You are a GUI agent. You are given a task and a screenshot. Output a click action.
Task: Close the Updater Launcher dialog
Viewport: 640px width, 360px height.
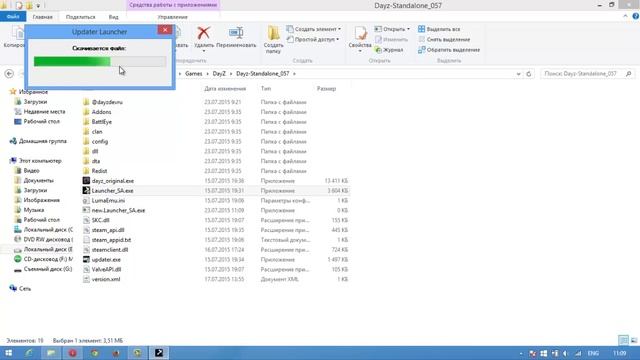click(165, 30)
